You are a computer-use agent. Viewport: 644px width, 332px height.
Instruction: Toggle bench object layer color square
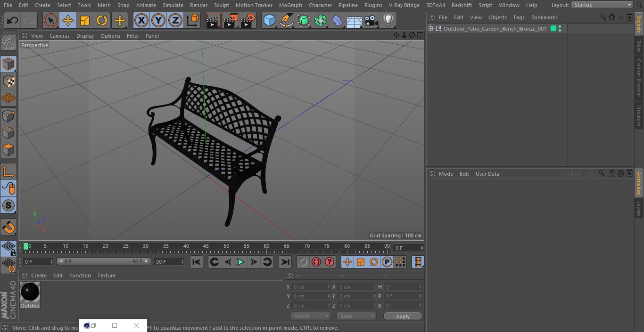pos(553,29)
